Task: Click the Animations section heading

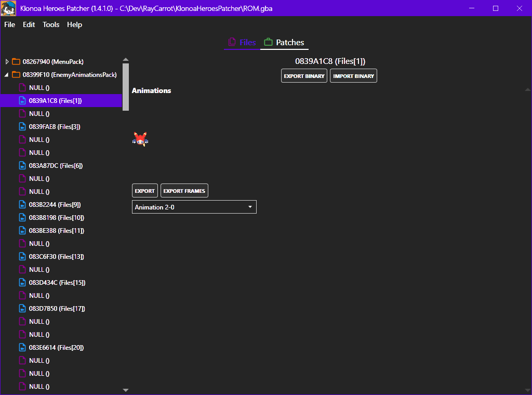Action: click(151, 90)
